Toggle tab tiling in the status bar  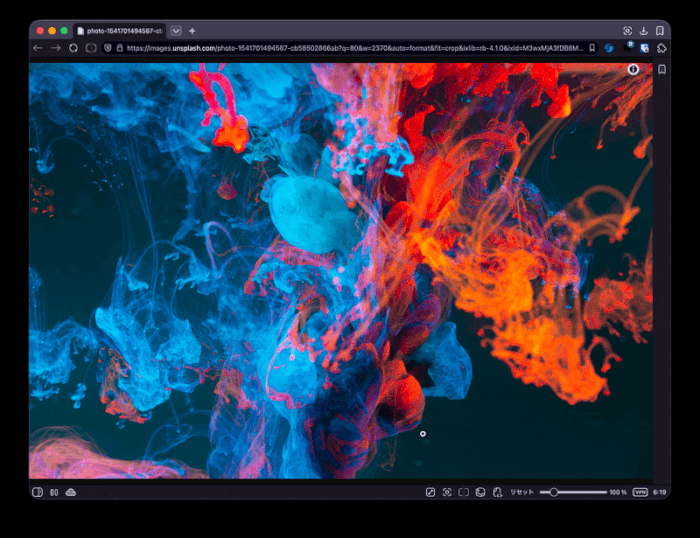tap(54, 492)
